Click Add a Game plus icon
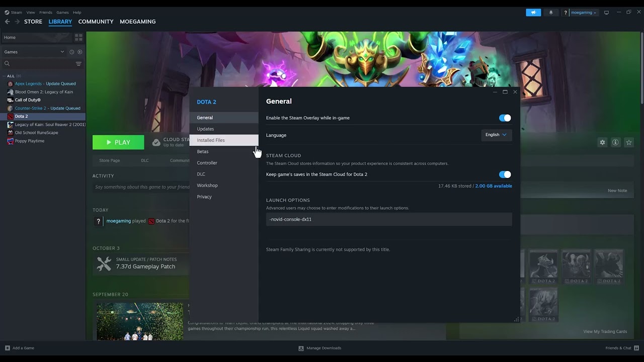The height and width of the screenshot is (362, 644). pos(7,348)
